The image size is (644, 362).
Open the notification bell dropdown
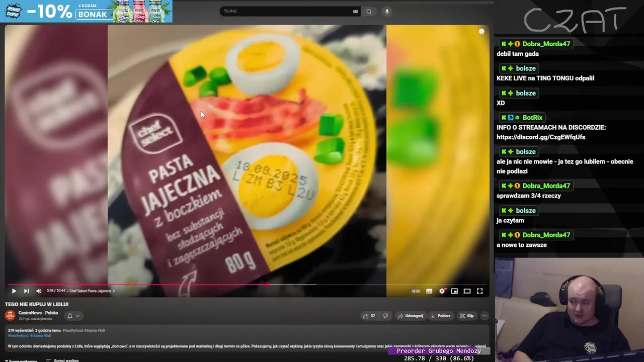click(x=73, y=316)
